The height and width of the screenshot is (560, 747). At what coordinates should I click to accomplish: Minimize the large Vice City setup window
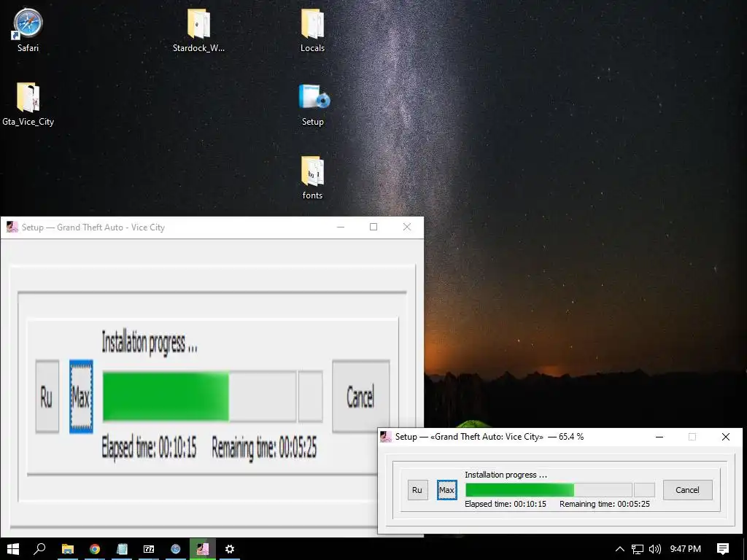point(341,227)
